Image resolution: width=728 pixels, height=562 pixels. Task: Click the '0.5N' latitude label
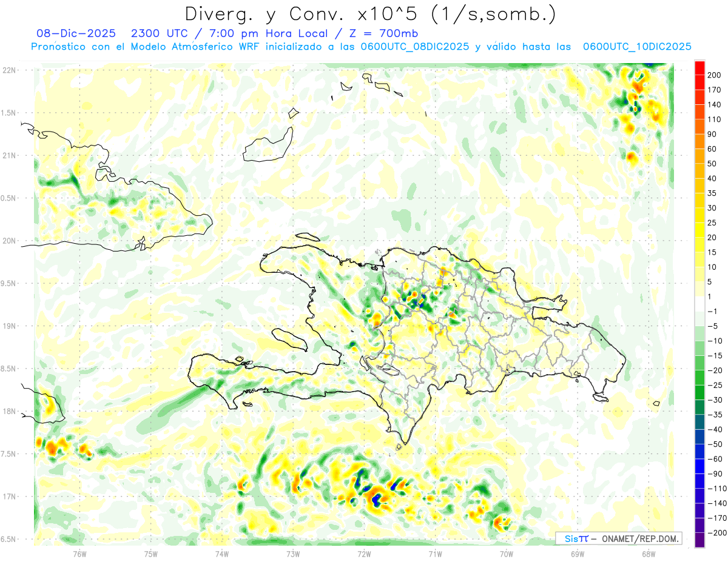pyautogui.click(x=9, y=198)
